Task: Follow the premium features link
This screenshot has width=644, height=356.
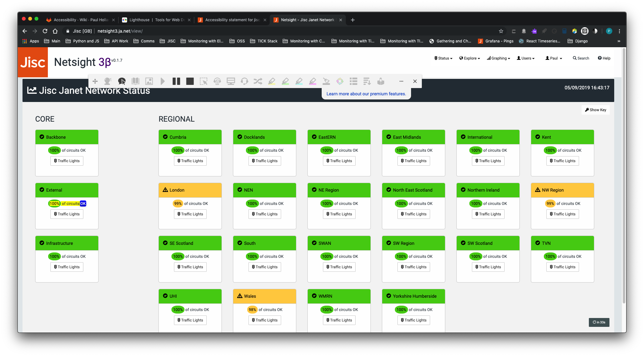Action: point(366,94)
